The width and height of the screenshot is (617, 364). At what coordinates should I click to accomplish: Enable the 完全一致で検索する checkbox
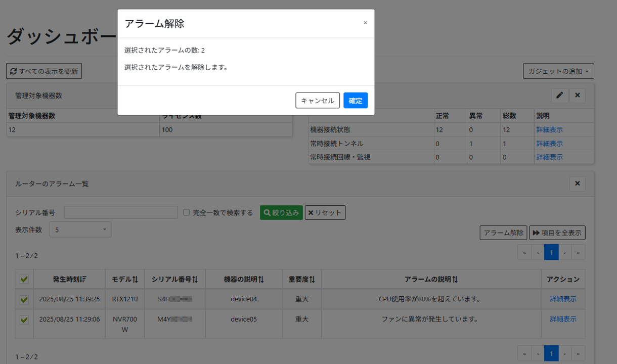click(187, 212)
